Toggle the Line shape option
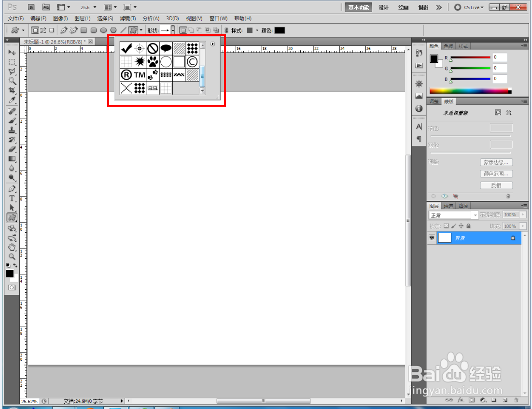This screenshot has width=532, height=409. 124,30
